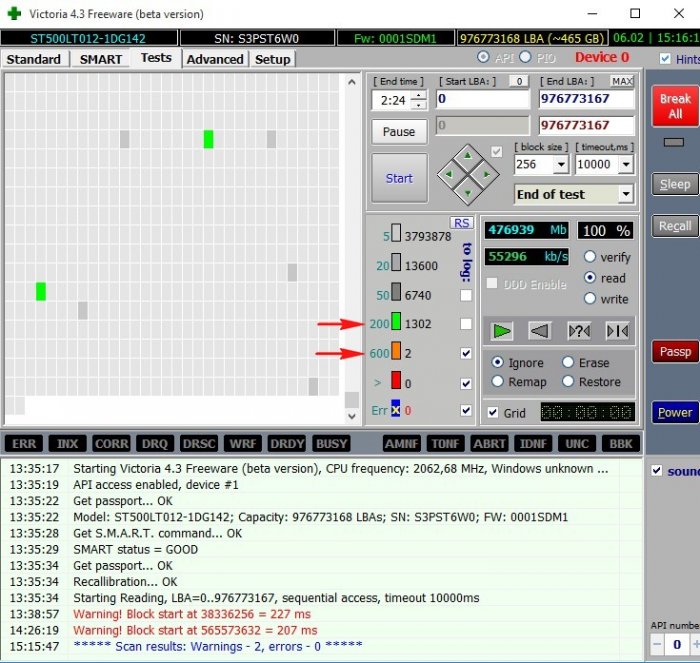Screen dimensions: 700x663
Task: Click the green forward play scan button
Action: (501, 331)
